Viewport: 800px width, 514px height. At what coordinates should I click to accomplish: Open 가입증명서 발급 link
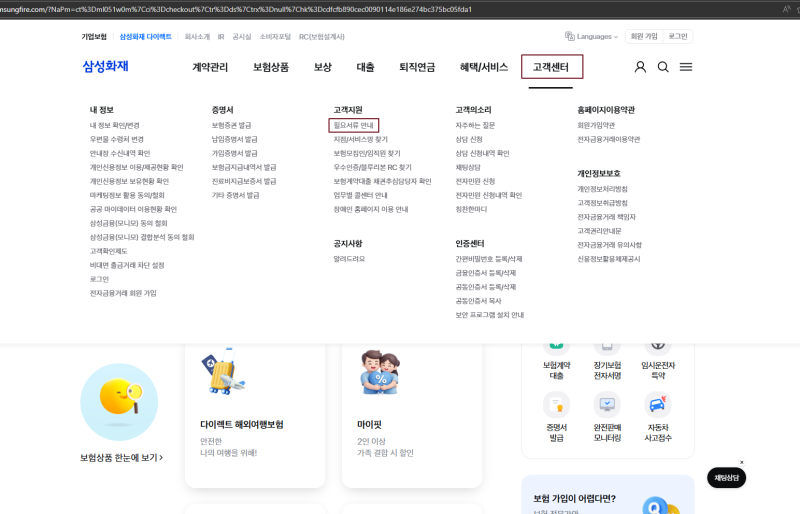[234, 153]
